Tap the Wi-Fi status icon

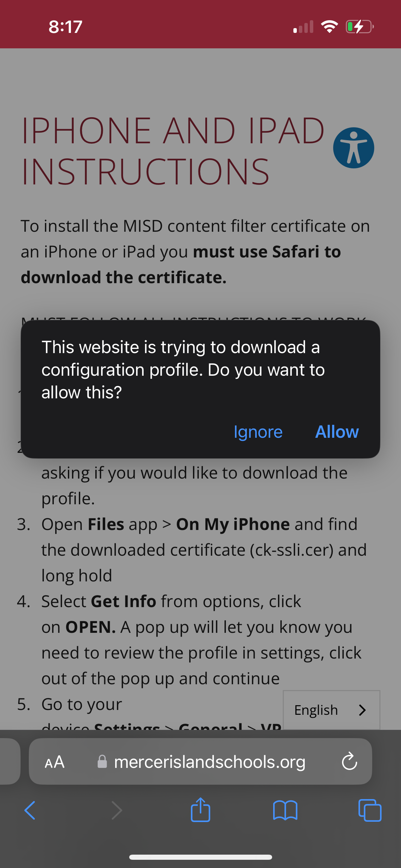coord(329,26)
